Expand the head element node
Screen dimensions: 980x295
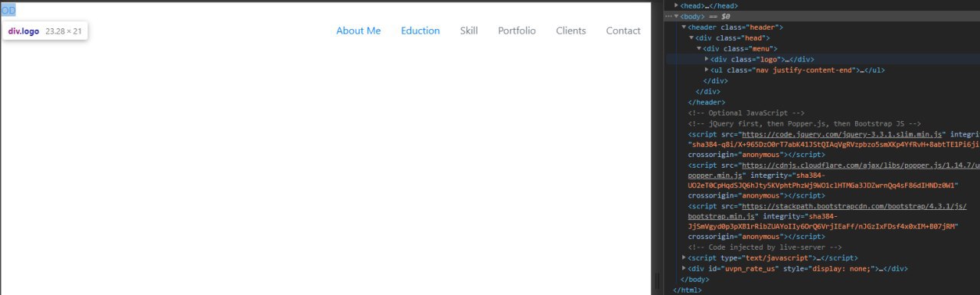(676, 5)
